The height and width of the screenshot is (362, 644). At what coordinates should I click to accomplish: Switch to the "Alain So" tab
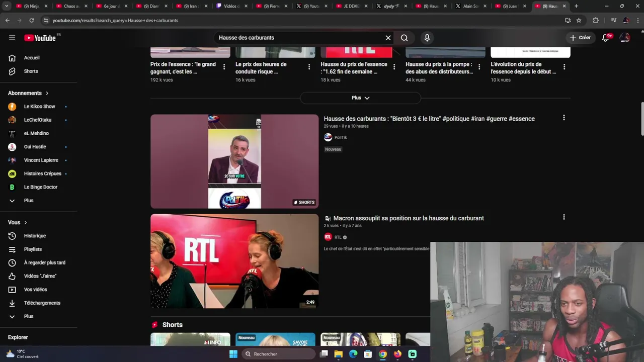pos(471,6)
